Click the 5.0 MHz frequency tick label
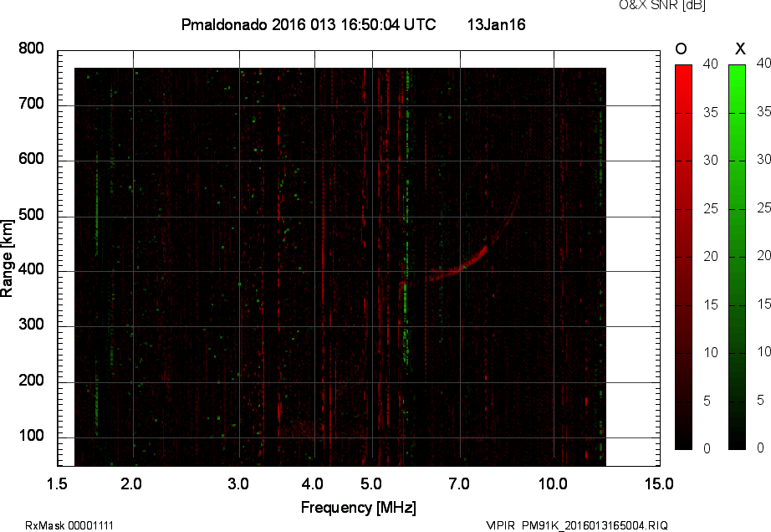 pos(371,483)
